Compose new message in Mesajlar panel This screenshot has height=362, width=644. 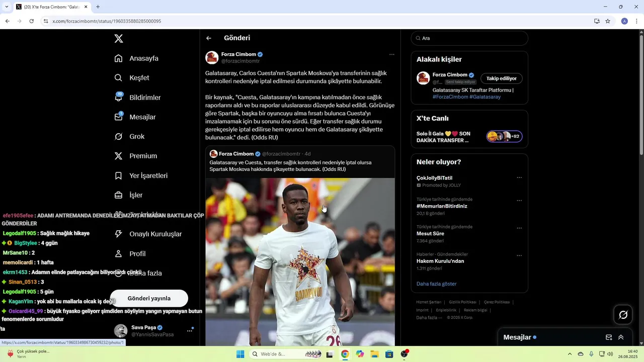609,337
